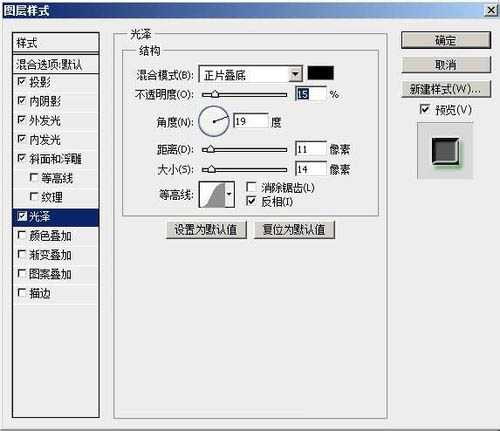Uncheck the 反相 invert option
Viewport: 500px width, 431px height.
[x=251, y=201]
